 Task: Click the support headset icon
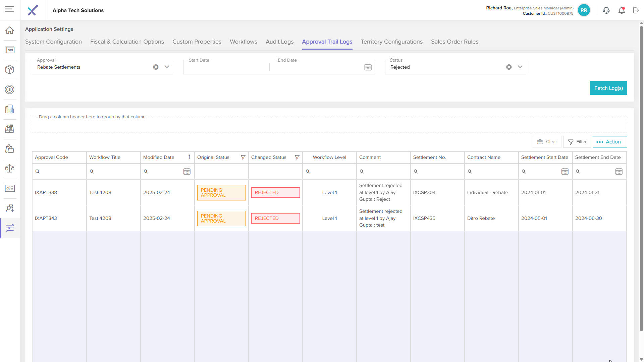tap(606, 10)
